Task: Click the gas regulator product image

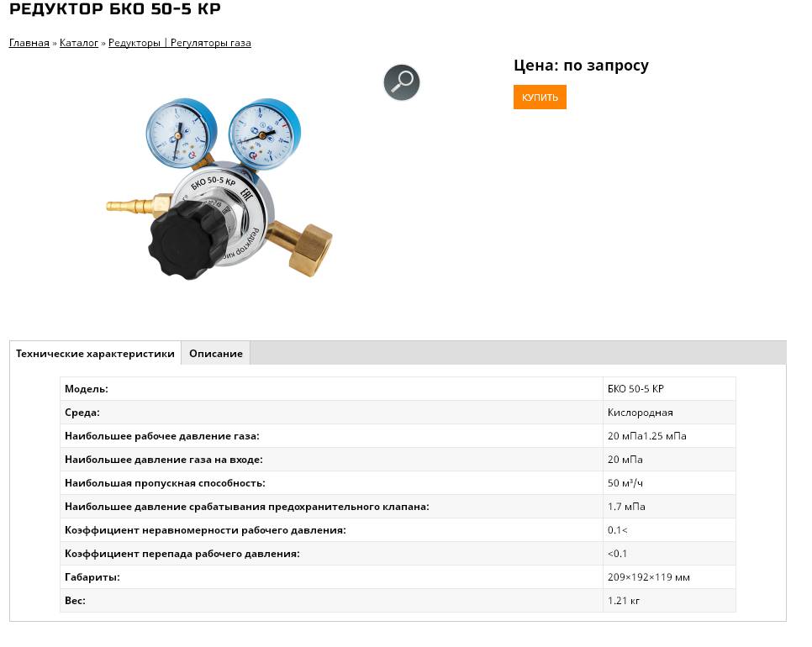Action: pos(219,189)
